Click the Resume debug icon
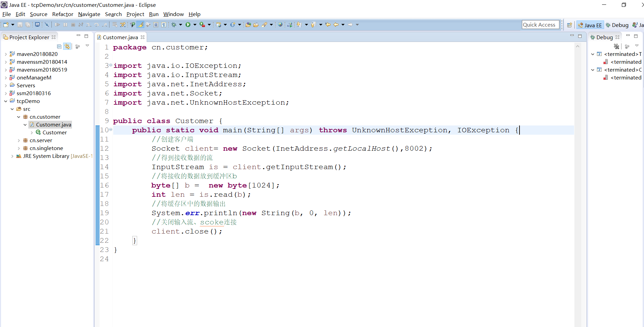 pyautogui.click(x=57, y=25)
